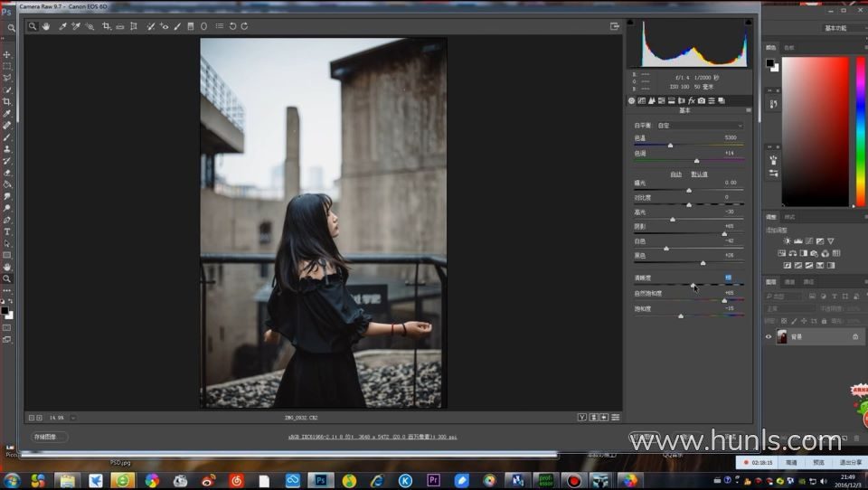The width and height of the screenshot is (868, 490).
Task: Click the Temperature slider handle
Action: pos(670,145)
